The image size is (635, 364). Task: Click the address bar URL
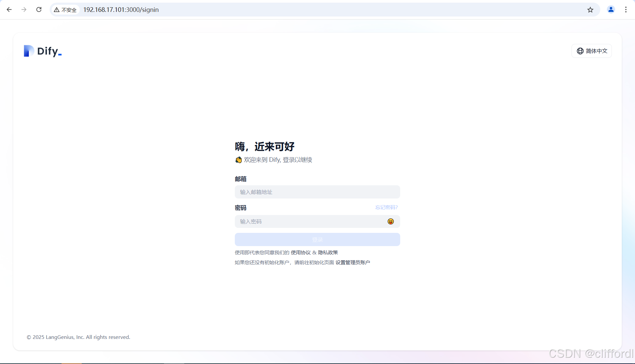[x=121, y=10]
